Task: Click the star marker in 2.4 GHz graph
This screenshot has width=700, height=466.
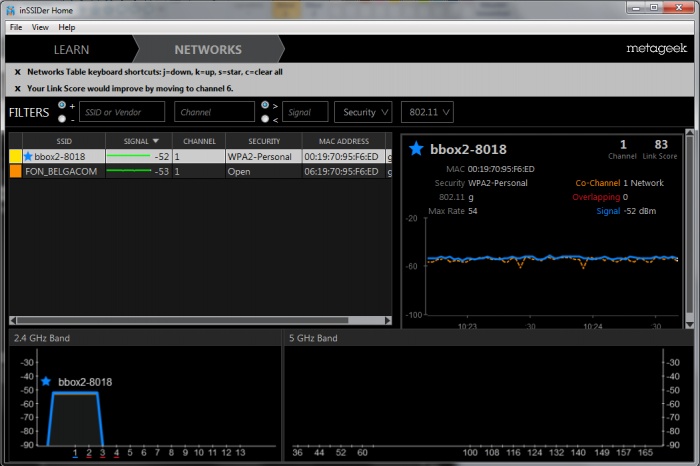Action: tap(46, 381)
